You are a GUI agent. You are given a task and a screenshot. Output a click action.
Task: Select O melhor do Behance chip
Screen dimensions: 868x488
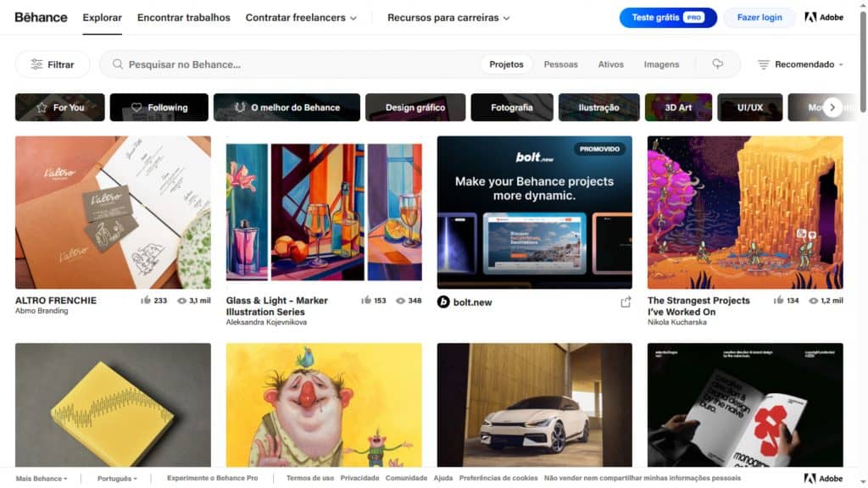[x=287, y=108]
